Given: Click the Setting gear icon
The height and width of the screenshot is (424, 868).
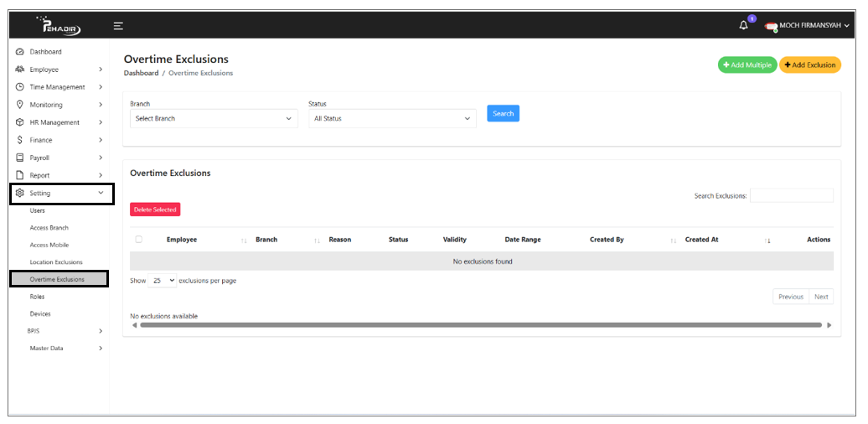Looking at the screenshot, I should coord(20,194).
